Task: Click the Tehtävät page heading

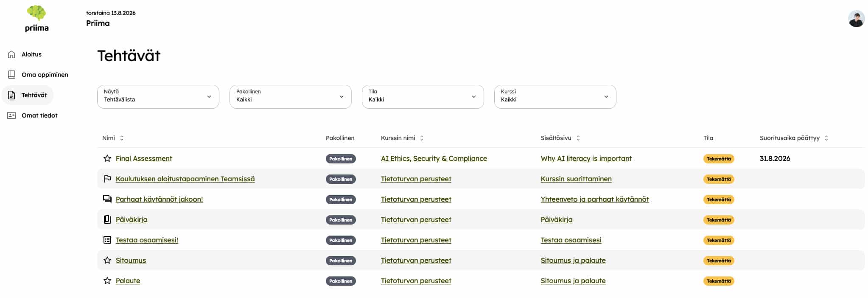Action: click(129, 56)
